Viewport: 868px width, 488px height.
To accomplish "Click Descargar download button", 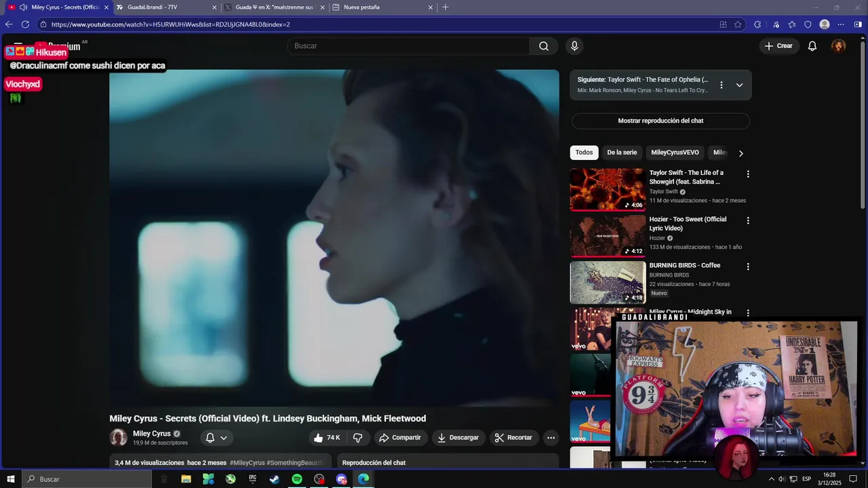I will (x=458, y=438).
